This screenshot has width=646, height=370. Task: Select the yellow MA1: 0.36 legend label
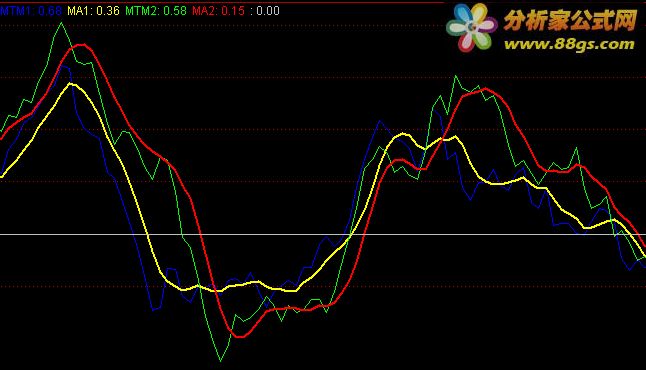click(x=94, y=11)
